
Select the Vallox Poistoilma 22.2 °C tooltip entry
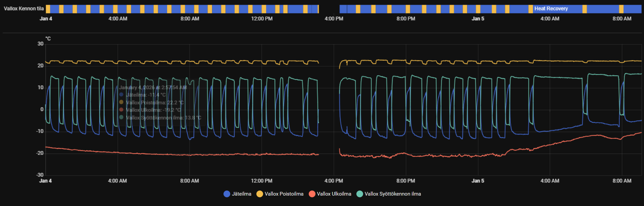[x=155, y=102]
